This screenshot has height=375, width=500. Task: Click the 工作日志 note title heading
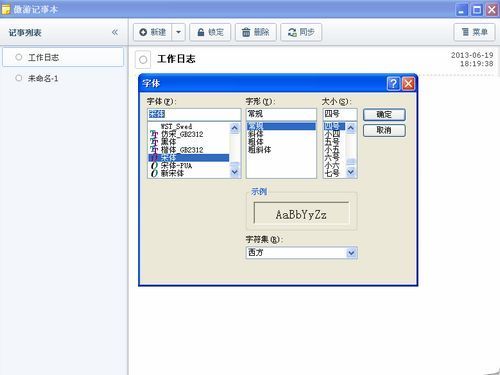pyautogui.click(x=176, y=59)
